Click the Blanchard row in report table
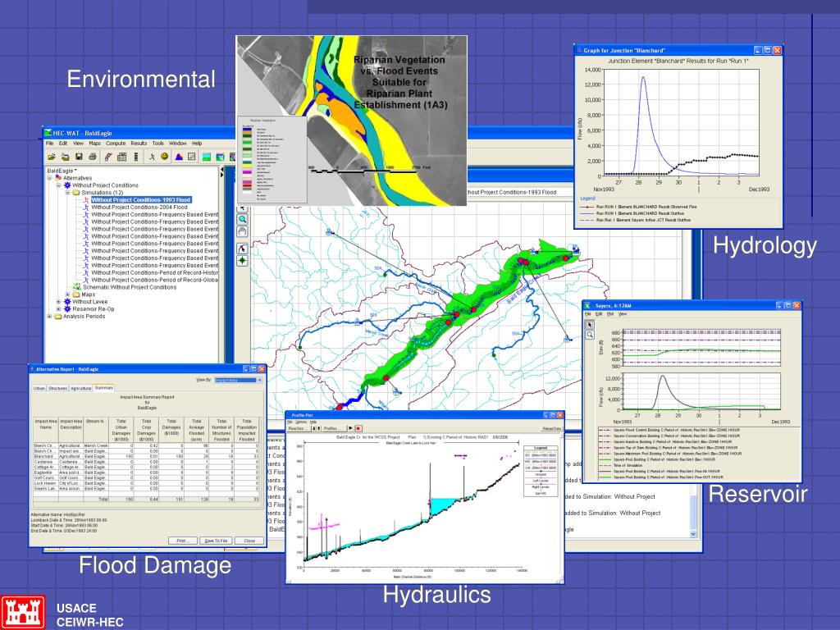This screenshot has width=840, height=630. tap(147, 456)
